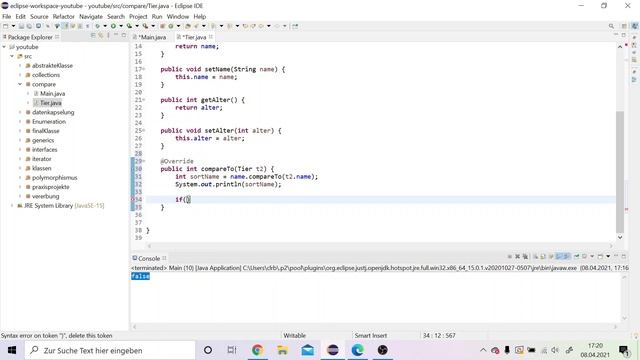Image resolution: width=640 pixels, height=360 pixels.
Task: Collapse the compare package node
Action: 20,84
